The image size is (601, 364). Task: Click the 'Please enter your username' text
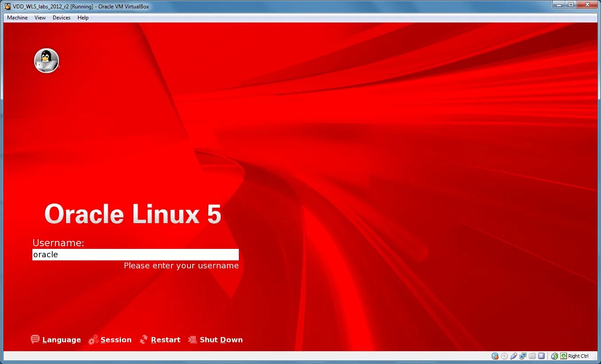pos(181,266)
